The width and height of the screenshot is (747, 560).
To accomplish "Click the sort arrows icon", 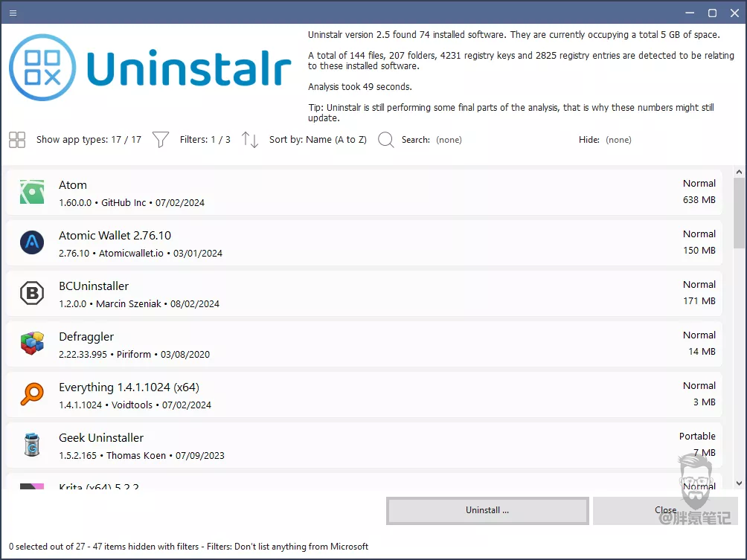I will tap(250, 140).
